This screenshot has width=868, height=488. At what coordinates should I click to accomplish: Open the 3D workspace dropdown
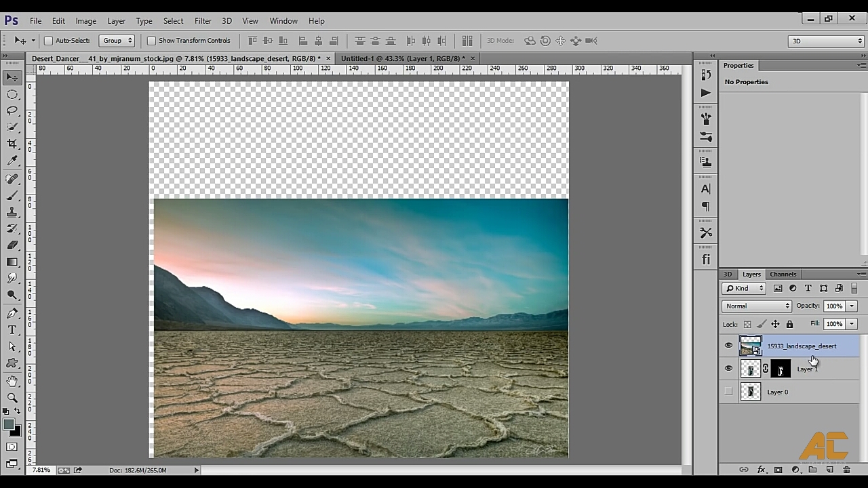(x=827, y=41)
